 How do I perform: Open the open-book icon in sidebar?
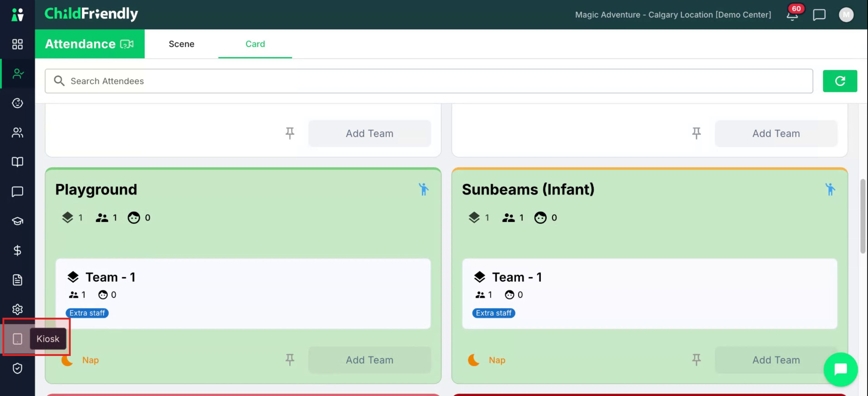[17, 162]
